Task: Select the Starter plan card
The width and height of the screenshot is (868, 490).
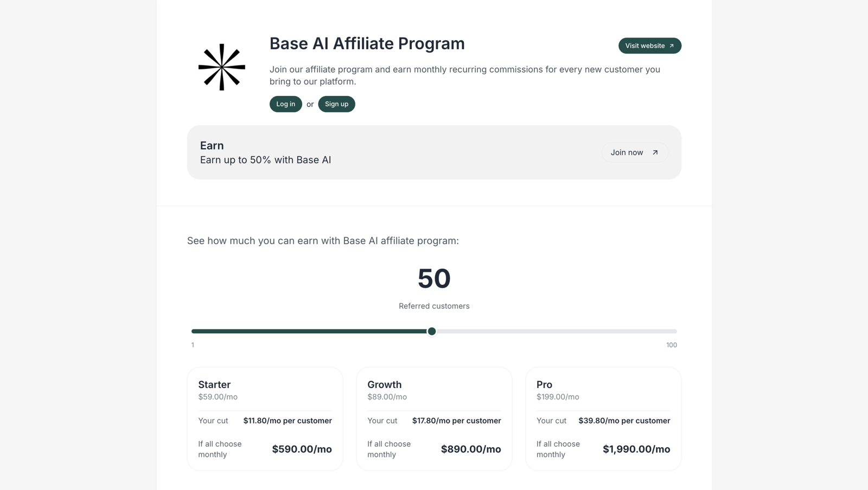Action: (x=265, y=419)
